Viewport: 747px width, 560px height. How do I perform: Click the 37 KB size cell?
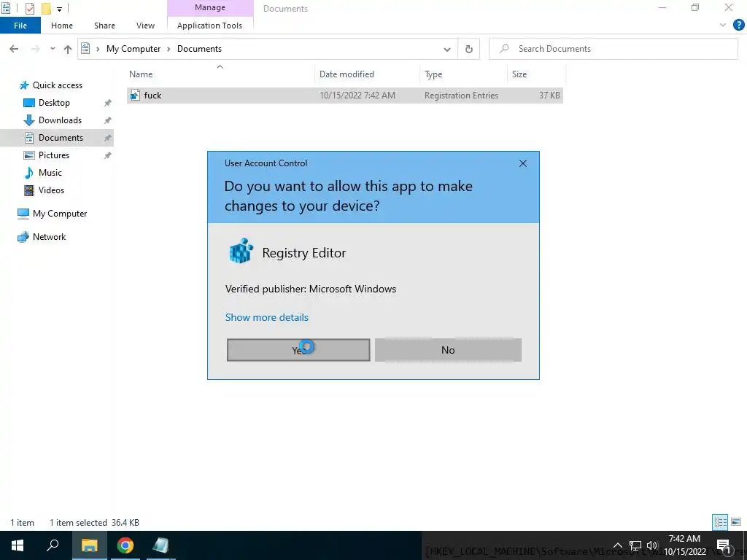tap(549, 96)
